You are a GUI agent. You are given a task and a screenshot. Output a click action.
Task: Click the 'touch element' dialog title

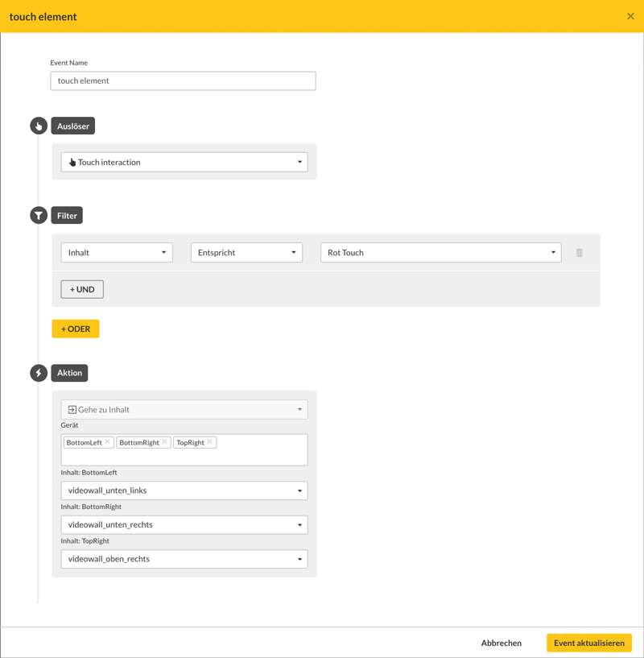[43, 17]
